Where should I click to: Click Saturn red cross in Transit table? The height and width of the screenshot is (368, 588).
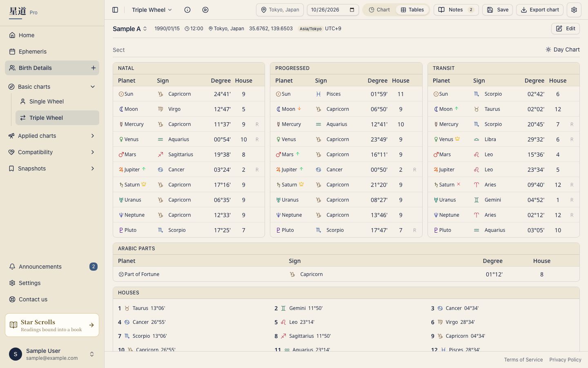[x=459, y=184]
